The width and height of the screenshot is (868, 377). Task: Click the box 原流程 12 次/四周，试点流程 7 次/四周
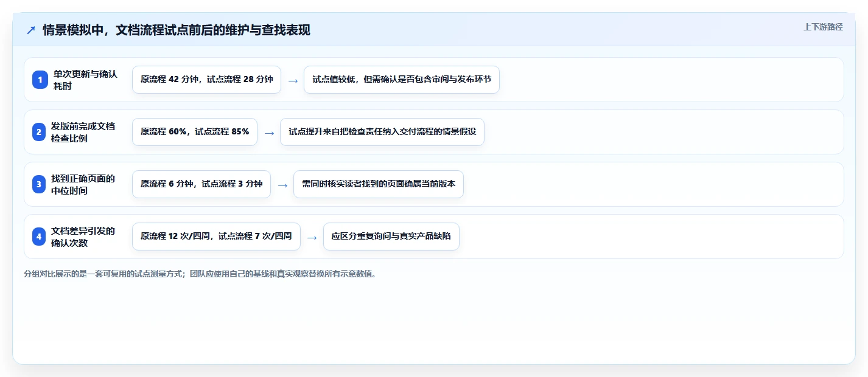[x=216, y=237]
